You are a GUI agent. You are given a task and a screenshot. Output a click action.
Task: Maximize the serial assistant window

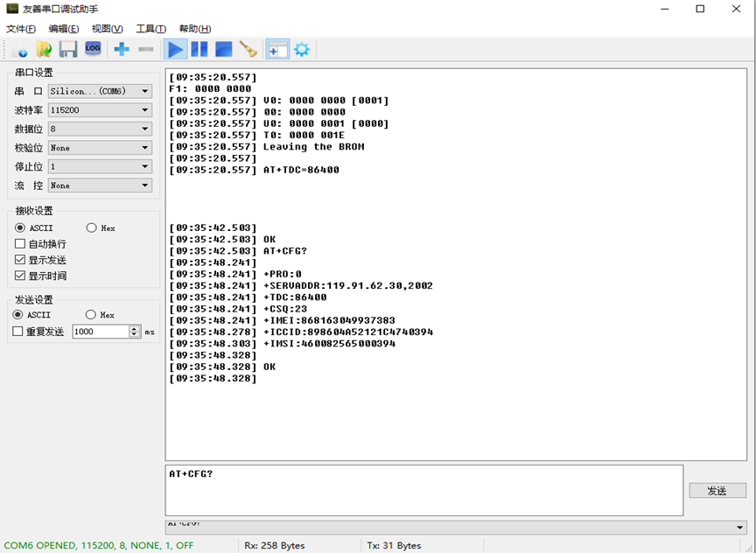[700, 9]
